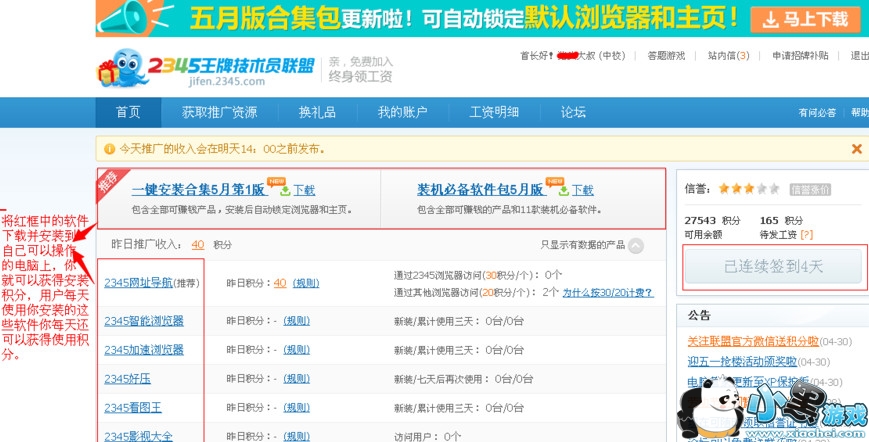869x442 pixels.
Task: Toggle 只显示有数据的产品 collapse arrow
Action: tap(636, 245)
